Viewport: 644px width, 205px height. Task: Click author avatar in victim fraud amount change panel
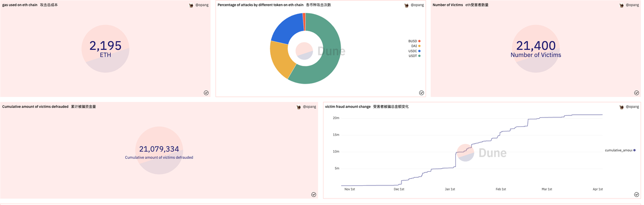click(x=622, y=107)
